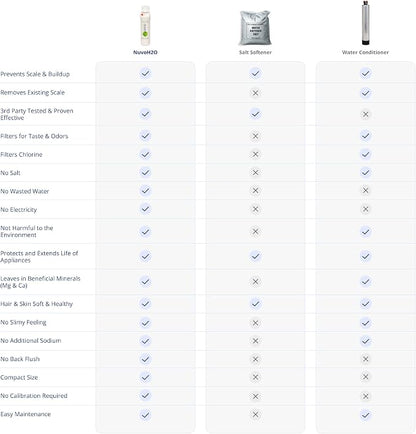Click Water Conditioner checkmark for Easy Maintenance
This screenshot has height=434, width=416.
(366, 415)
